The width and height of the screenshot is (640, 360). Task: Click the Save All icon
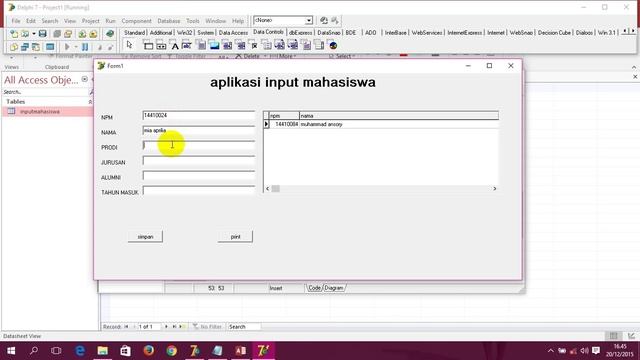[57, 34]
